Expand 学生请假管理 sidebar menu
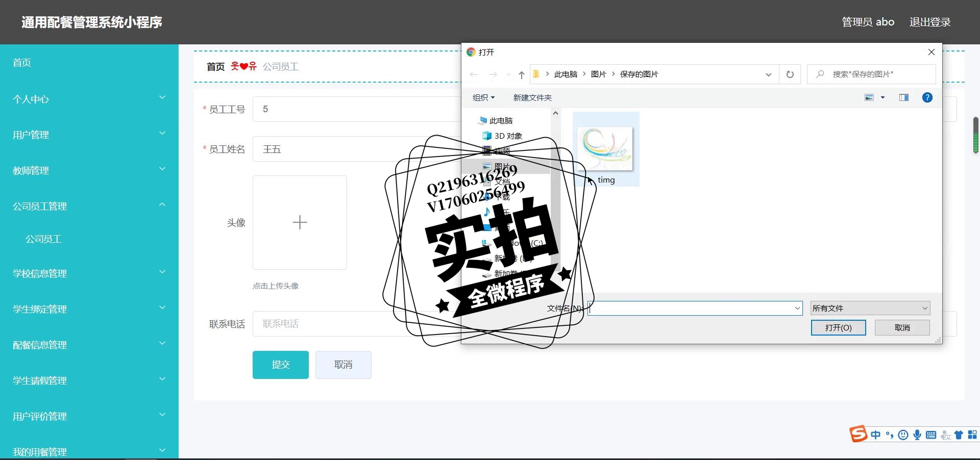The image size is (980, 460). click(x=89, y=380)
